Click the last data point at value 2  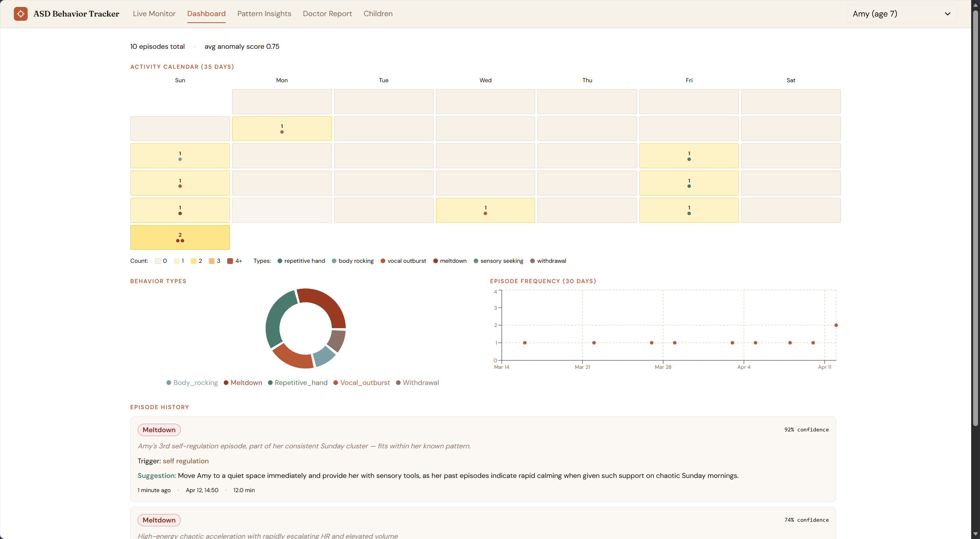pyautogui.click(x=836, y=325)
